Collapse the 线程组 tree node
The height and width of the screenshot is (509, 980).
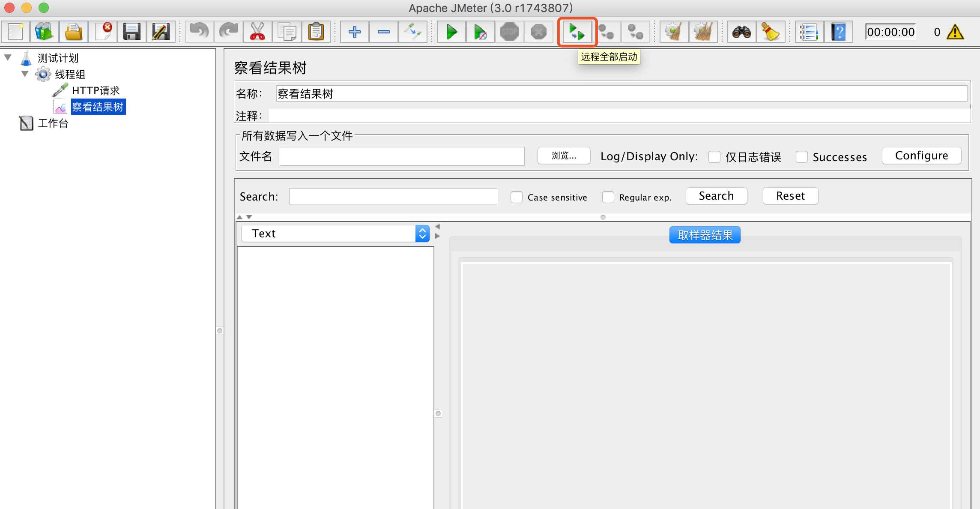coord(25,74)
